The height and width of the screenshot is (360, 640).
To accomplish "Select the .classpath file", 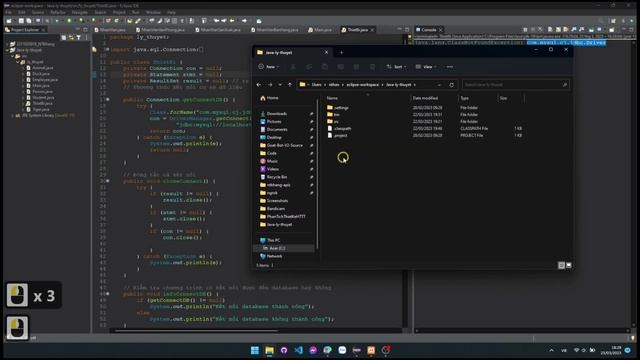I will coord(339,129).
